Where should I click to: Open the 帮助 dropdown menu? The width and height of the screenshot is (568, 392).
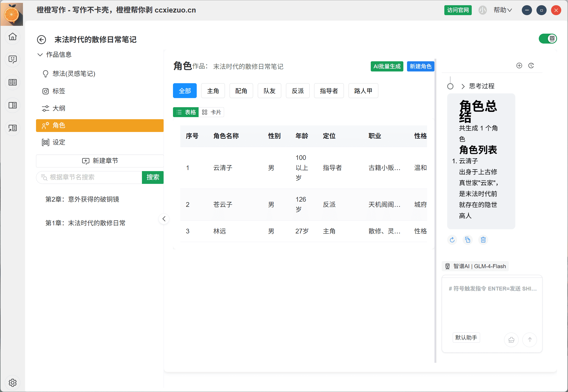point(503,10)
